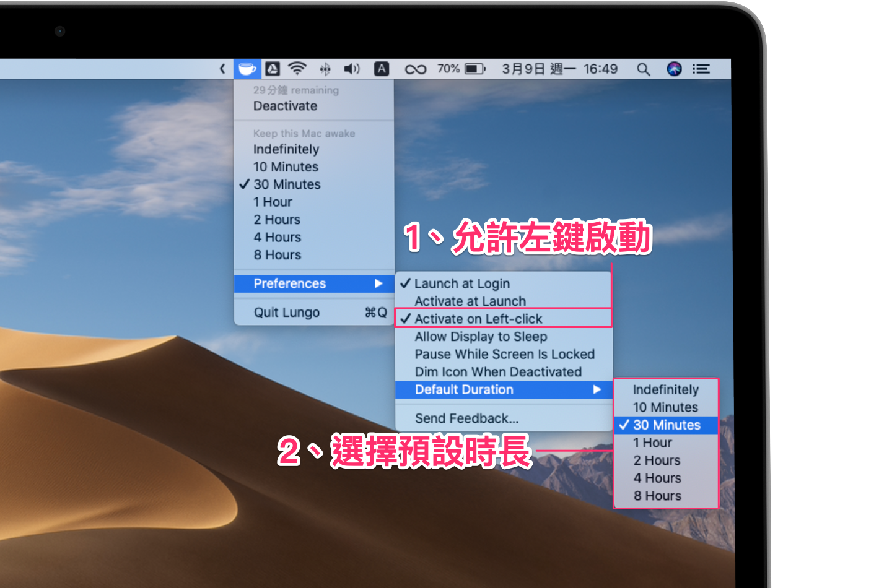
Task: Click the date and time 16:49 clock
Action: click(559, 69)
